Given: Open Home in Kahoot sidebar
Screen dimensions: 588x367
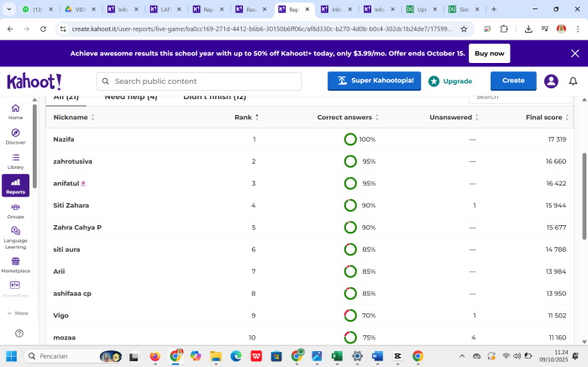Looking at the screenshot, I should 15,111.
